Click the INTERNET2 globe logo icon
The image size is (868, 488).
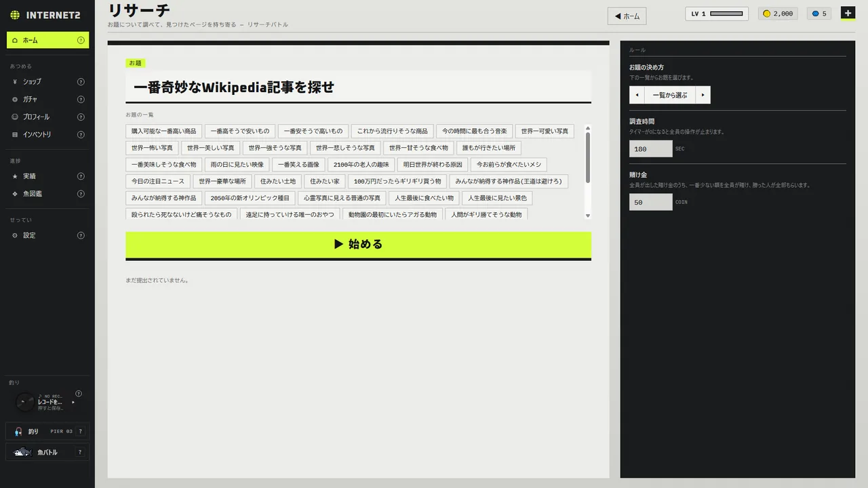pos(15,15)
